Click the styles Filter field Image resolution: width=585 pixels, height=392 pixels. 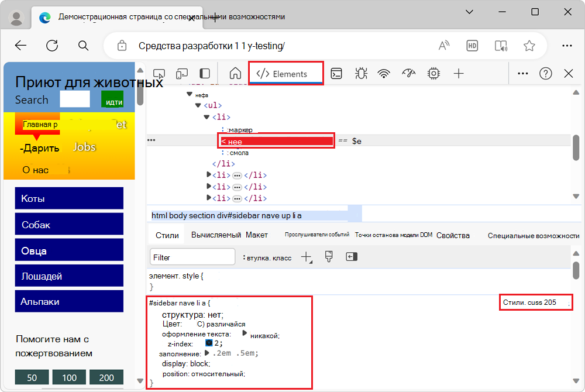pos(192,257)
